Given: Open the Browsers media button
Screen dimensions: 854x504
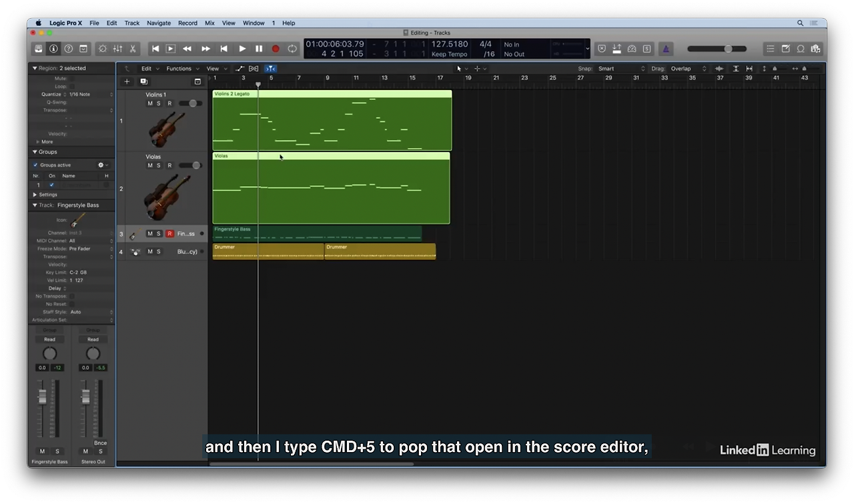Looking at the screenshot, I should pyautogui.click(x=815, y=49).
